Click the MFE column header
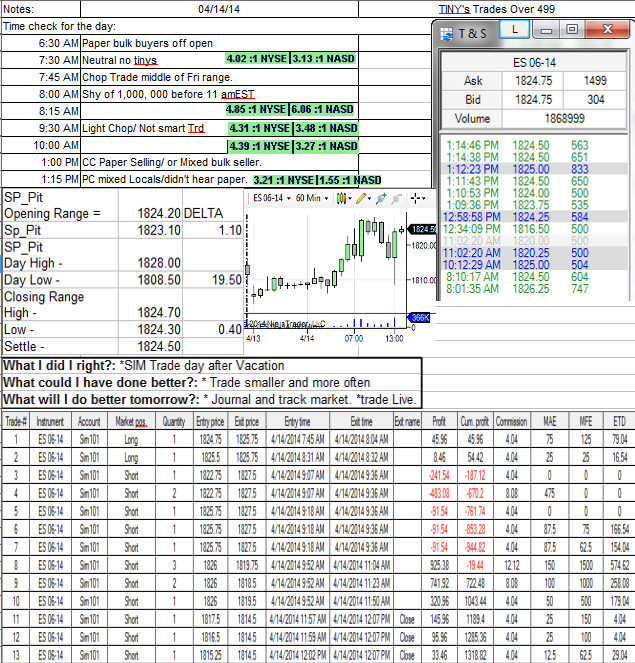The width and height of the screenshot is (635, 663). (x=586, y=422)
